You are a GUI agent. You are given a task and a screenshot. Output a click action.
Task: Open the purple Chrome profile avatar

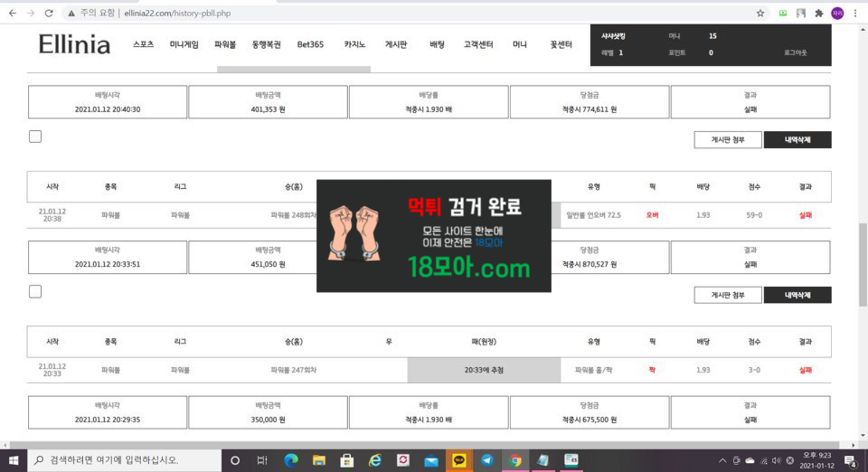(837, 13)
